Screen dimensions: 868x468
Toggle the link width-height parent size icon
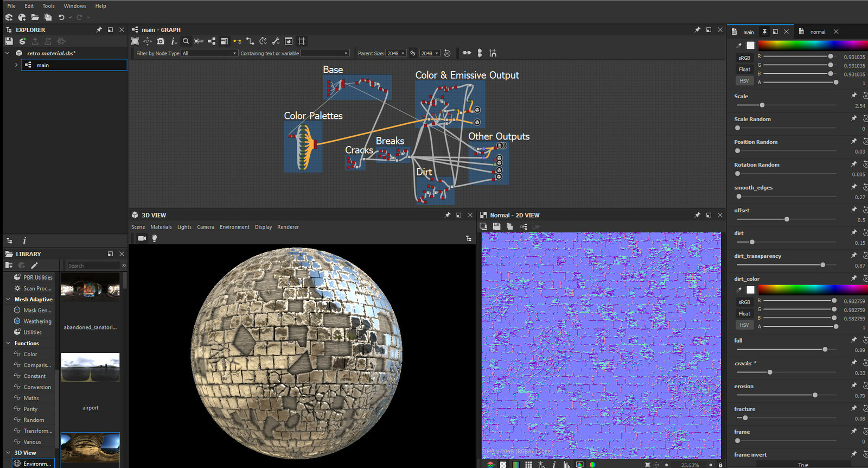coord(413,53)
